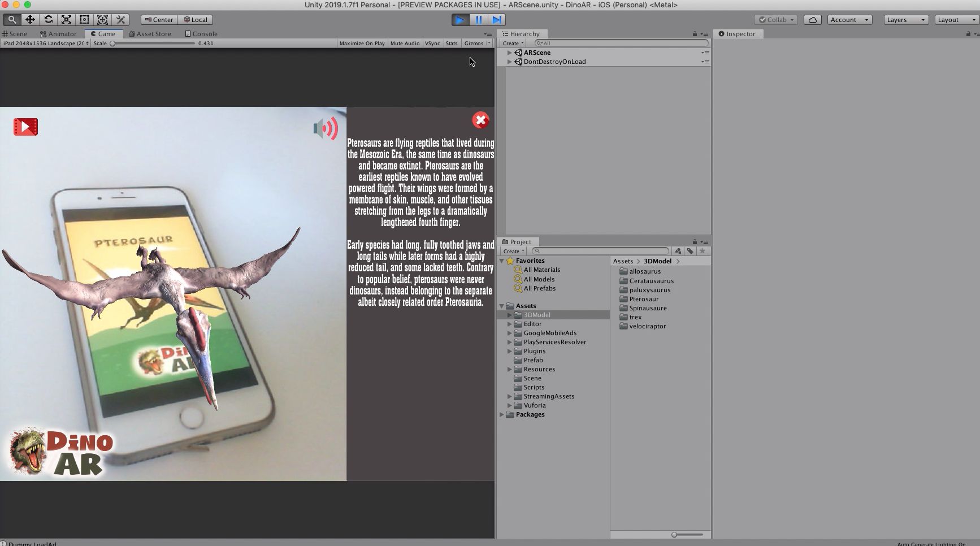Toggle Mute Audio in Game view

[405, 44]
